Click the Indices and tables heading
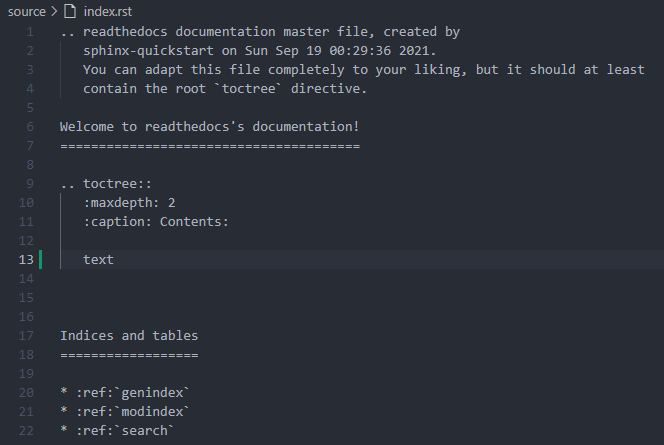 point(129,336)
